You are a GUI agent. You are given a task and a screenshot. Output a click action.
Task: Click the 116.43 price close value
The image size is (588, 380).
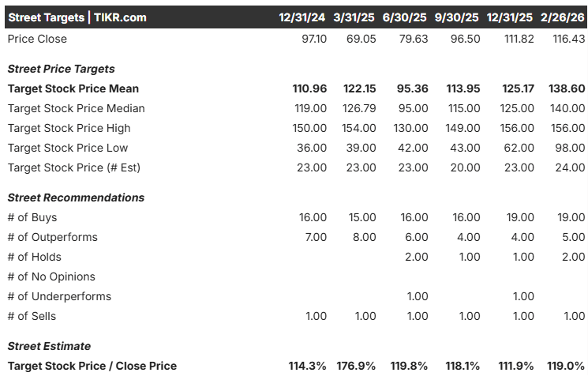click(569, 39)
